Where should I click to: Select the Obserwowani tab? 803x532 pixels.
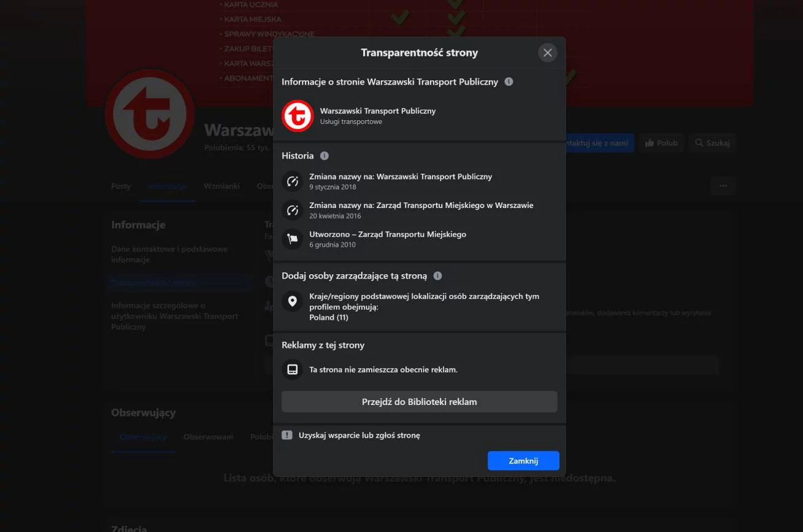coord(208,437)
